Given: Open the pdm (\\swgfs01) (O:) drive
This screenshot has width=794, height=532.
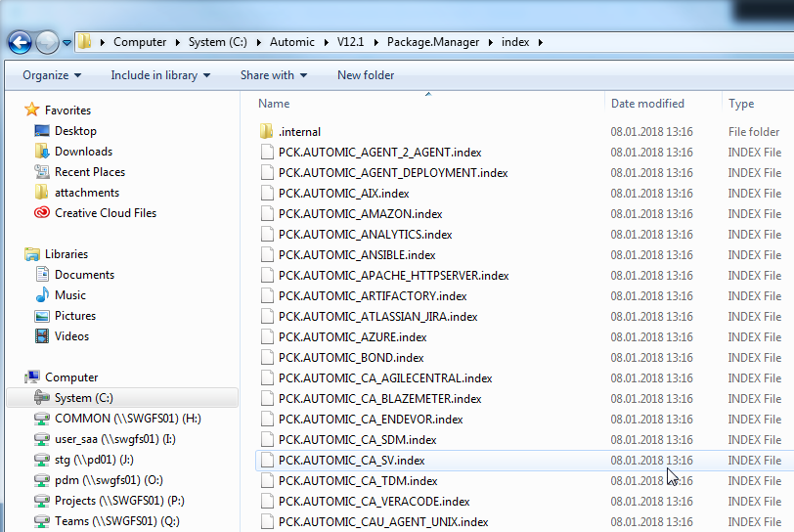Looking at the screenshot, I should tap(109, 480).
